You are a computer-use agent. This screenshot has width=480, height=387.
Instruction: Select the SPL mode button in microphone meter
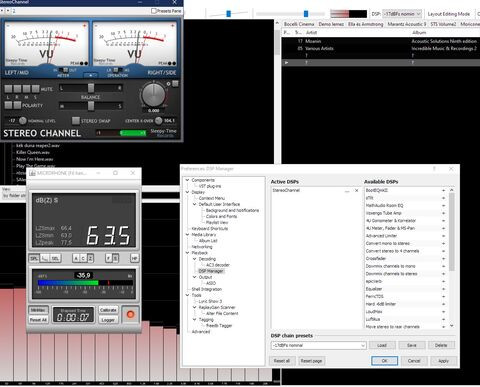coord(34,258)
